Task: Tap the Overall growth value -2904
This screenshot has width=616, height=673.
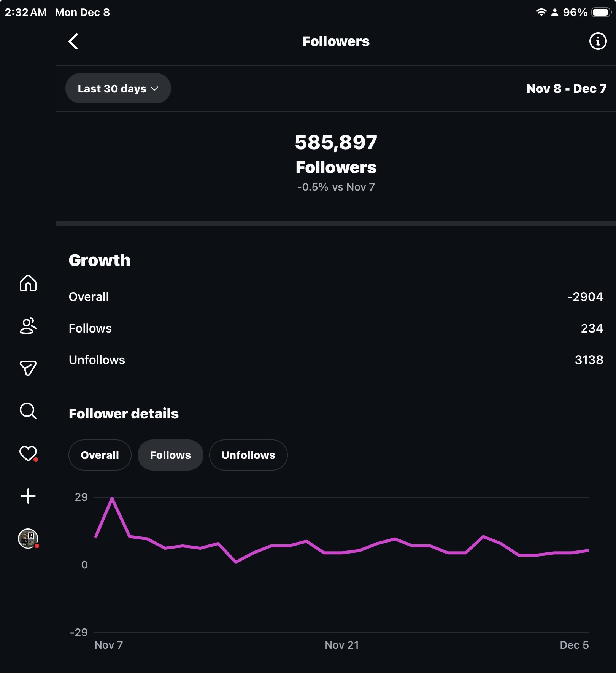Action: pos(585,297)
